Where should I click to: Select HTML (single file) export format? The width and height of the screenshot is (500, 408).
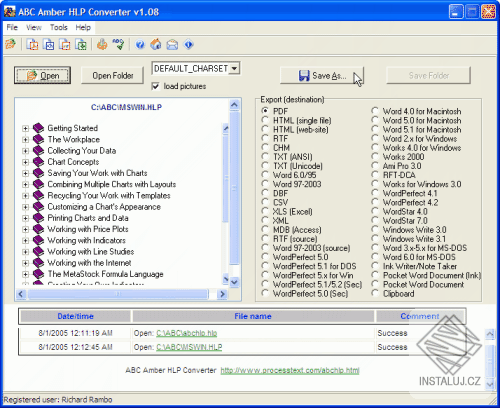coord(265,120)
